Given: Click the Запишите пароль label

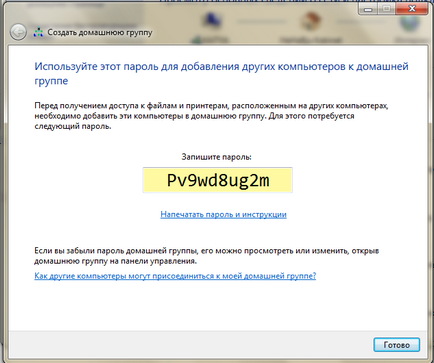Looking at the screenshot, I should click(217, 157).
